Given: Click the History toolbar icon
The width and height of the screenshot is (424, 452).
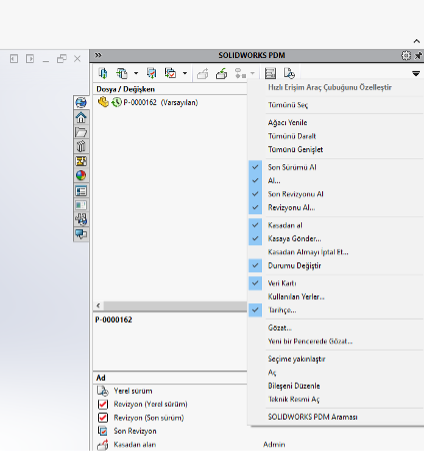Looking at the screenshot, I should [x=289, y=73].
